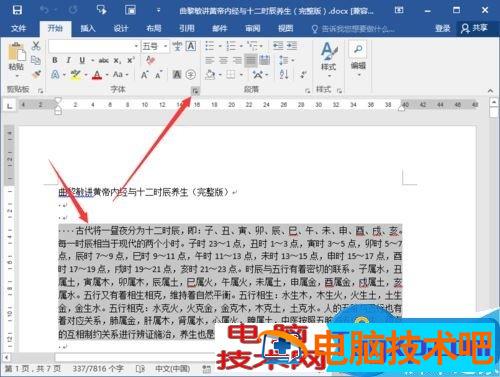Select the Format Painter brush
The height and width of the screenshot is (377, 500).
coord(36,74)
